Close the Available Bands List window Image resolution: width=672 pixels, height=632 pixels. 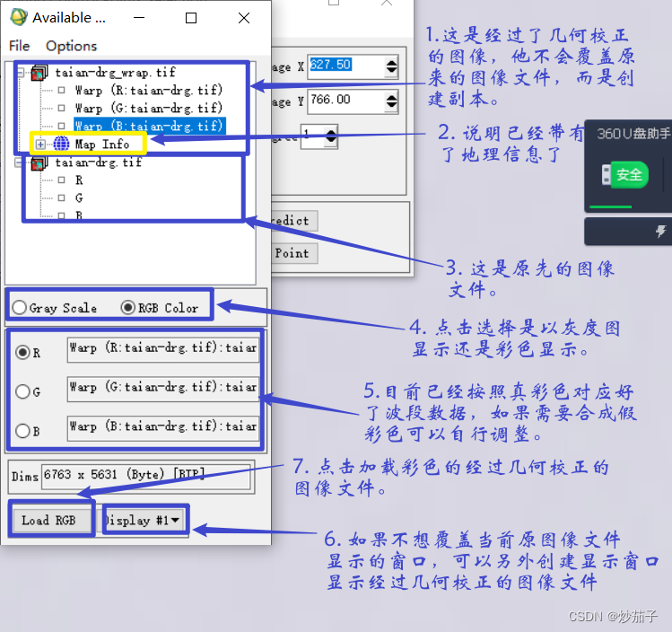(244, 18)
